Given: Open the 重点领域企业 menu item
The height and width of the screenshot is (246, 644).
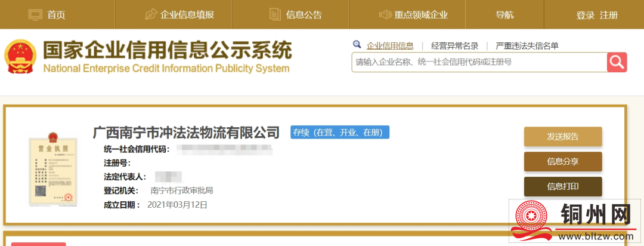Looking at the screenshot, I should click(x=421, y=15).
